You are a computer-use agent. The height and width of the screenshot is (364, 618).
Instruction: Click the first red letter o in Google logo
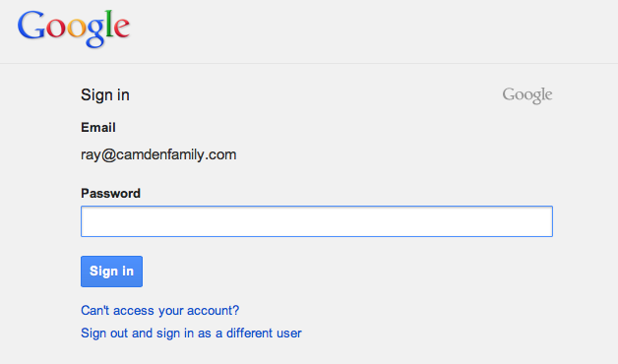tap(56, 29)
